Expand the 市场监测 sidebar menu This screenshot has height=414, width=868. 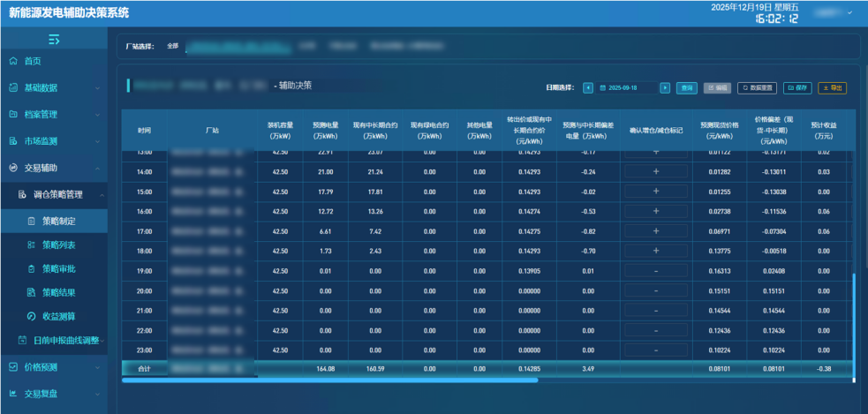53,140
